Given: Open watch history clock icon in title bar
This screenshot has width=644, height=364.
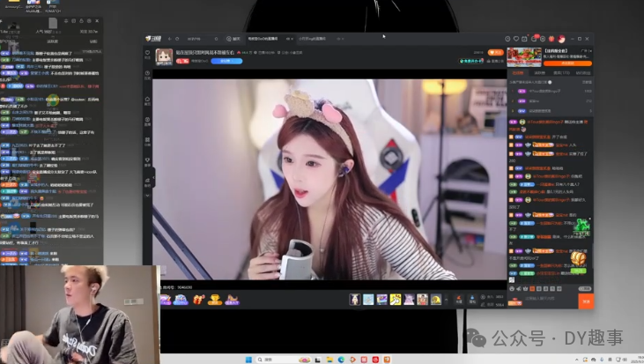Looking at the screenshot, I should tap(507, 39).
